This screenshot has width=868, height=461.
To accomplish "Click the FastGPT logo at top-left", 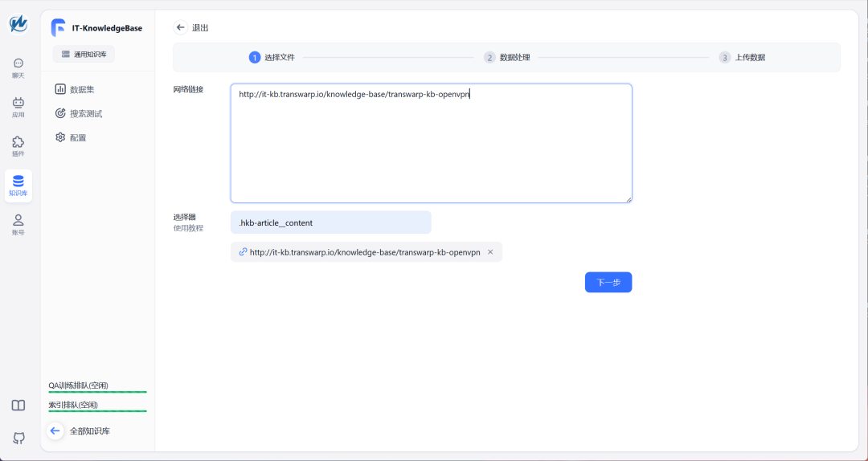I will (x=18, y=24).
